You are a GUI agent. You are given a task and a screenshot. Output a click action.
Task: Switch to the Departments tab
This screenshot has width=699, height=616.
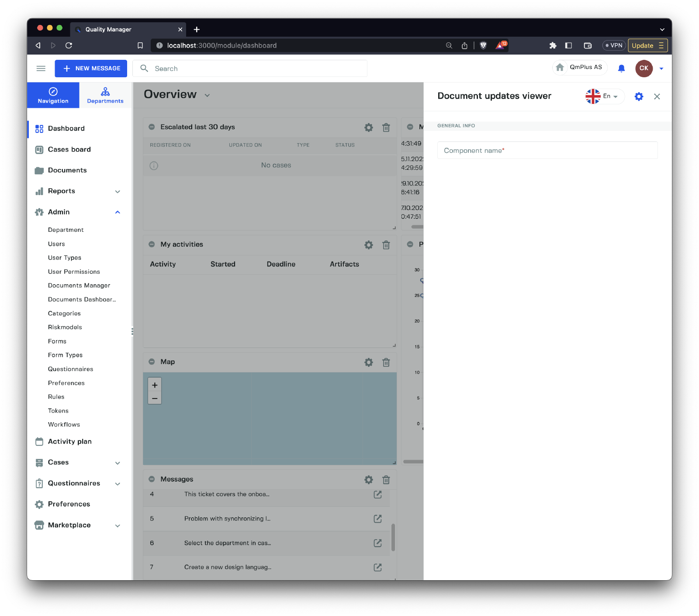click(x=105, y=95)
